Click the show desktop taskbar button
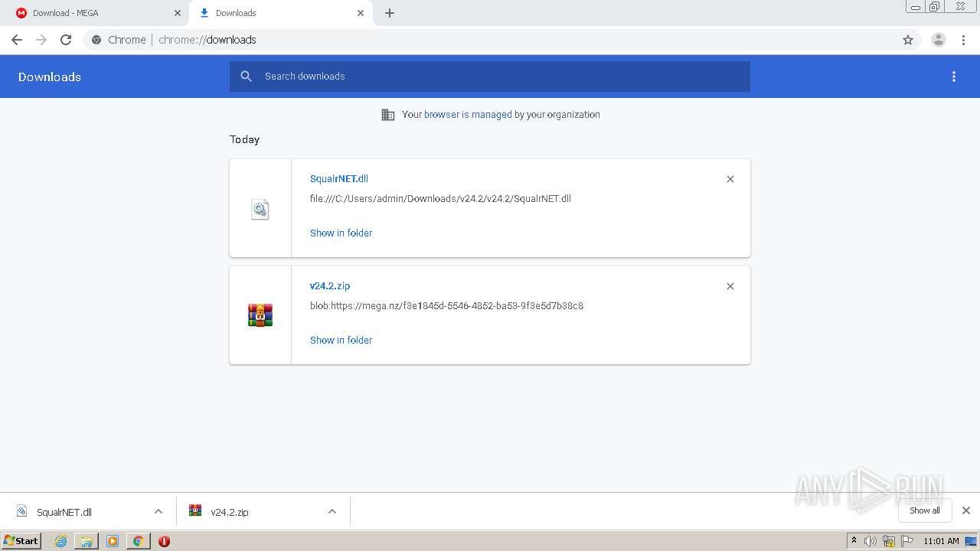980x551 pixels. click(x=971, y=541)
